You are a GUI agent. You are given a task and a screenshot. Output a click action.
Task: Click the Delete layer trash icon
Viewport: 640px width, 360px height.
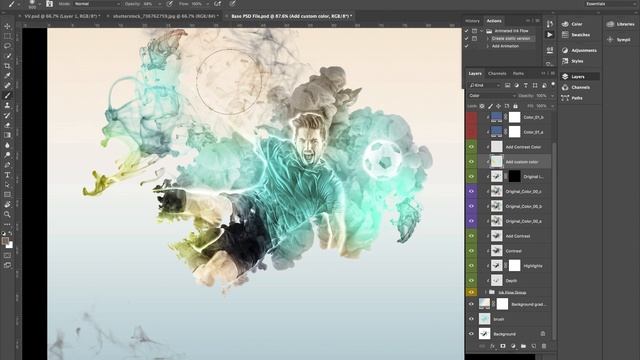point(544,346)
